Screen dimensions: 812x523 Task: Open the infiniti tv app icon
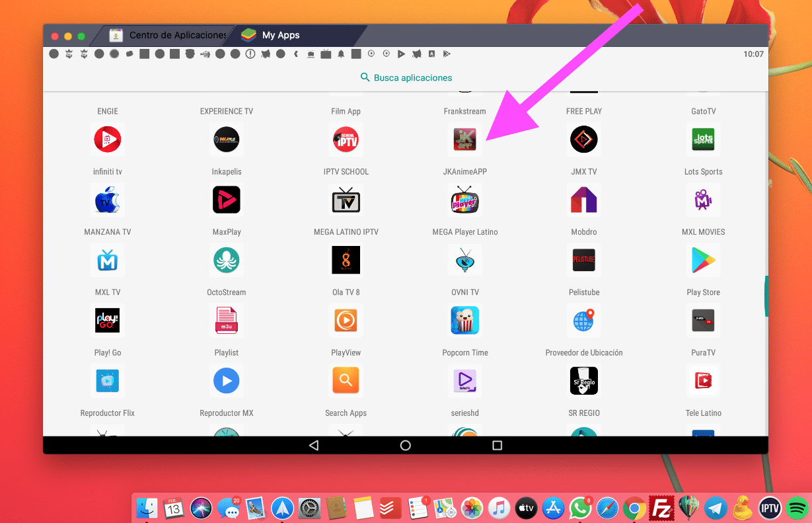(x=107, y=140)
